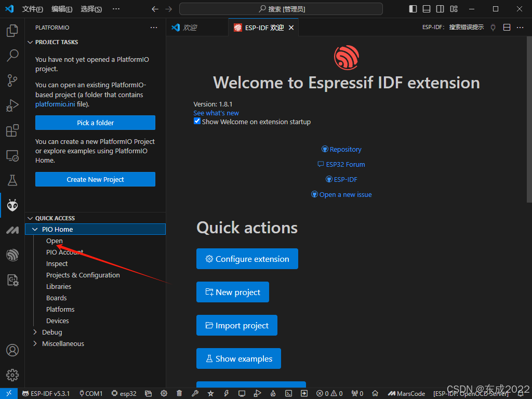Open the 文件(F) menu
Image resolution: width=532 pixels, height=399 pixels.
point(32,9)
